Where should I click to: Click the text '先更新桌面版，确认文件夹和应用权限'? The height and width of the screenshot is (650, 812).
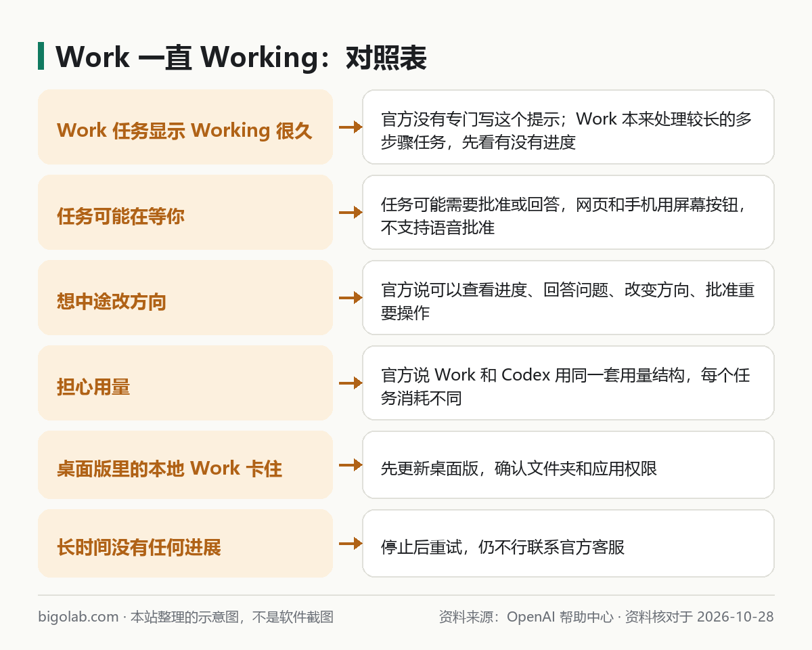tap(519, 469)
